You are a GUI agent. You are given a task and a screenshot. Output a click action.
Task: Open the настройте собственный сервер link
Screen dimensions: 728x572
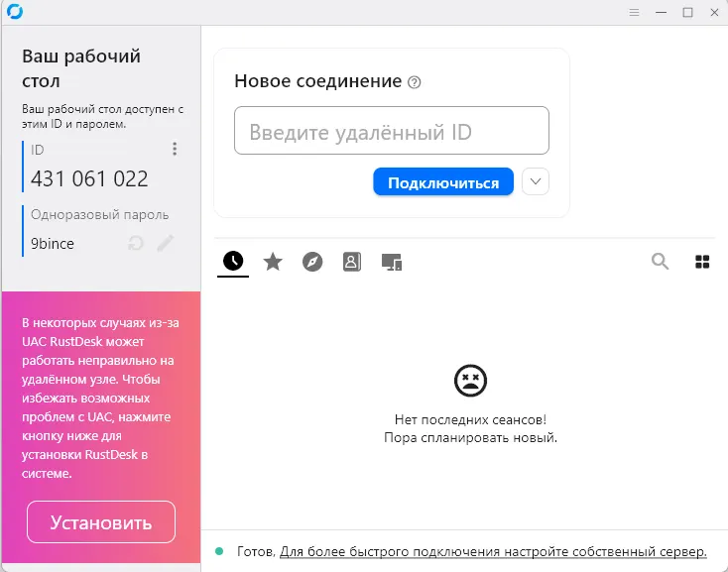coord(493,551)
